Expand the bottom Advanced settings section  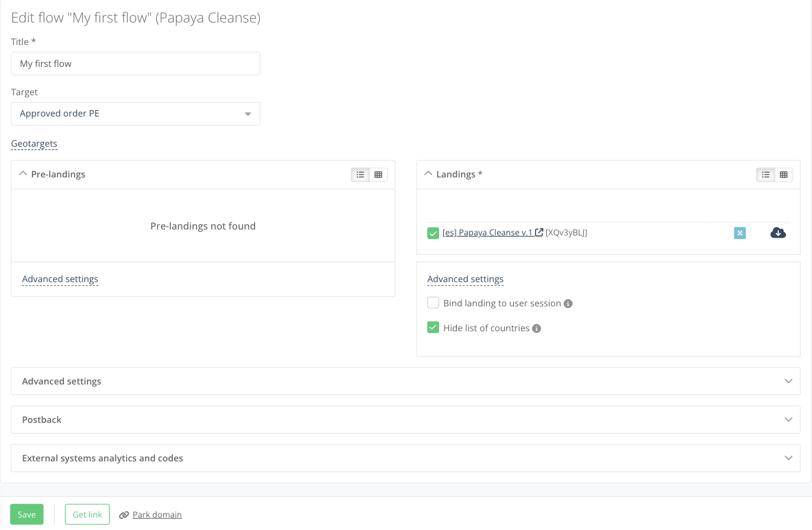point(406,381)
